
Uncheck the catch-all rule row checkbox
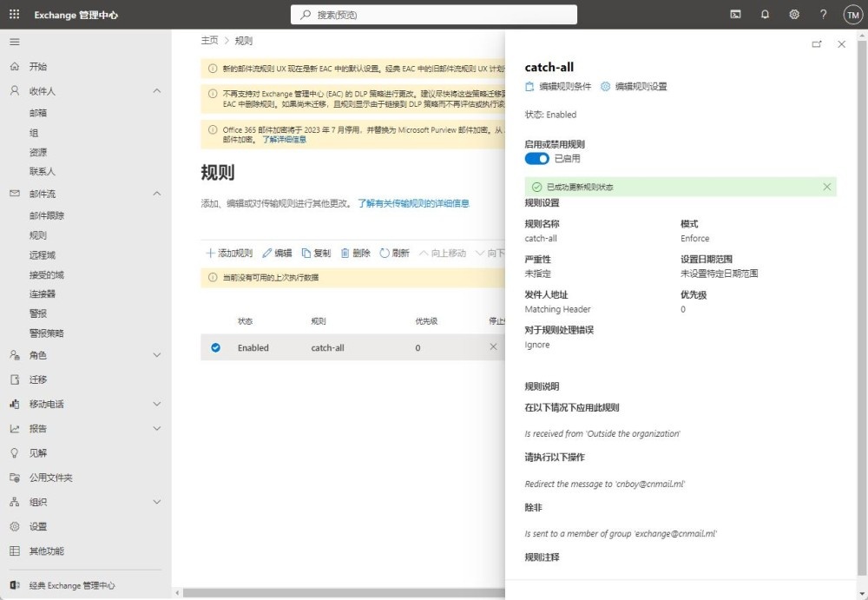(216, 347)
